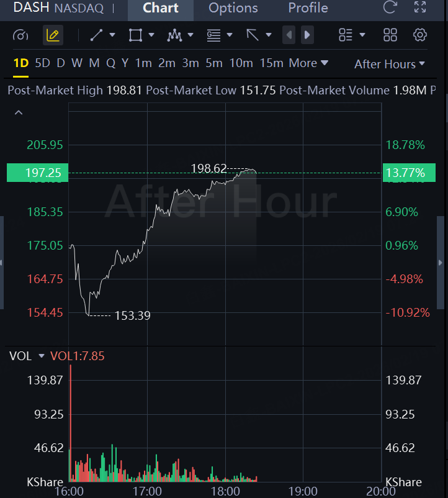Select the trend line drawing tool
Viewport: 448px width, 498px height.
point(96,35)
